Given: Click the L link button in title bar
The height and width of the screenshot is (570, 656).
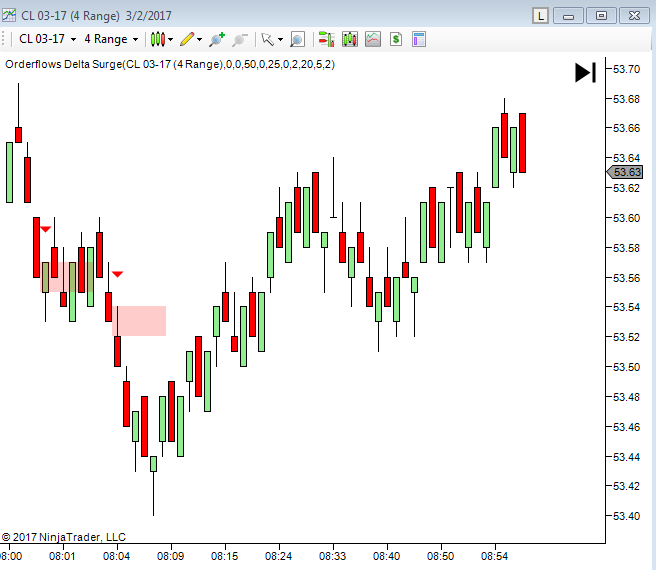Looking at the screenshot, I should pos(541,16).
